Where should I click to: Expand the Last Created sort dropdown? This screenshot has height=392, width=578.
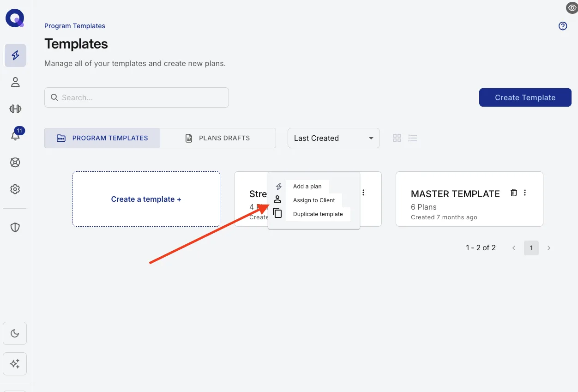[334, 138]
